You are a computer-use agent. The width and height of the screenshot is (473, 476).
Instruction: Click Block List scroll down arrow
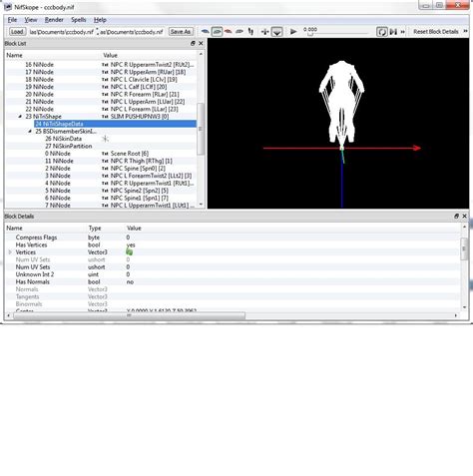201,205
